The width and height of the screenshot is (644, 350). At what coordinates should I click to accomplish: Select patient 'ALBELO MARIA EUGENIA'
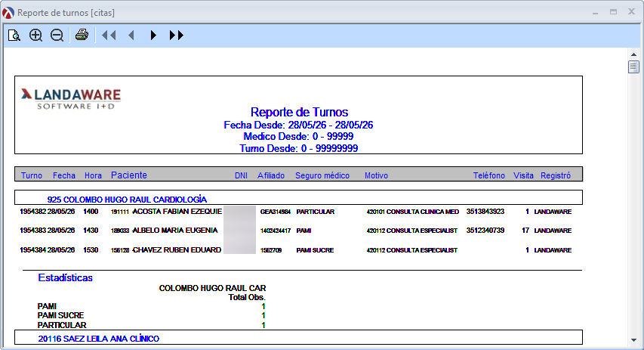point(175,231)
